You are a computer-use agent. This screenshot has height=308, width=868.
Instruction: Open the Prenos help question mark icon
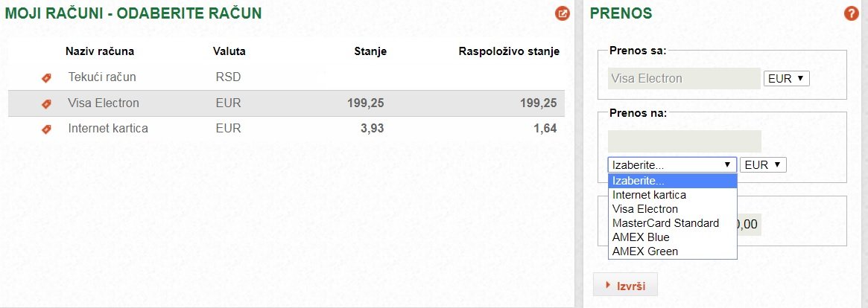click(x=851, y=13)
